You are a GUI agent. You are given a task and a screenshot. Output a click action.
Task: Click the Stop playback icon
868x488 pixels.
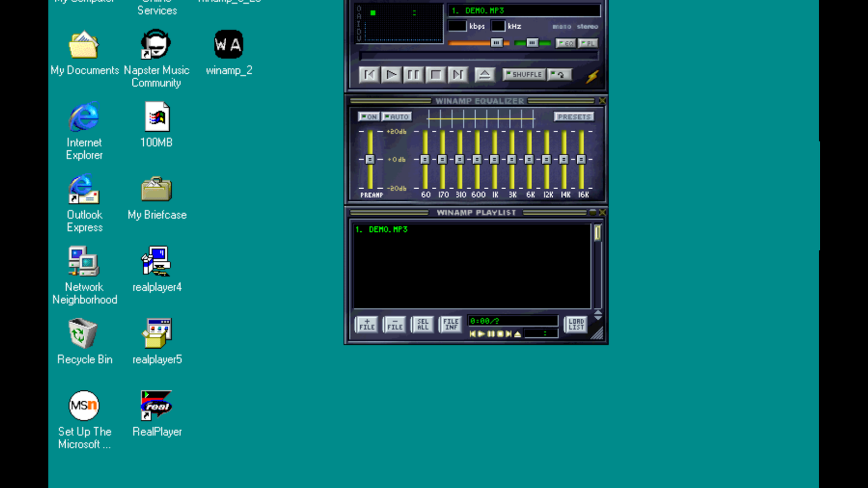pyautogui.click(x=435, y=75)
